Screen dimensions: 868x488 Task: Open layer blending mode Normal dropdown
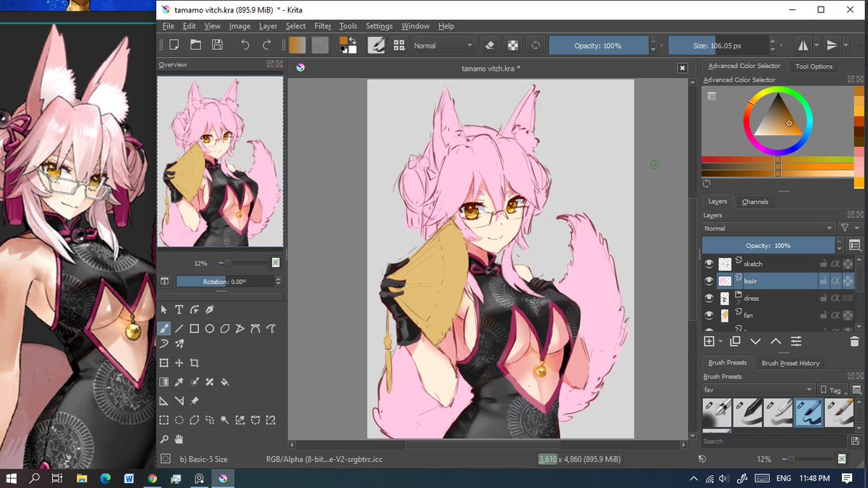(769, 228)
